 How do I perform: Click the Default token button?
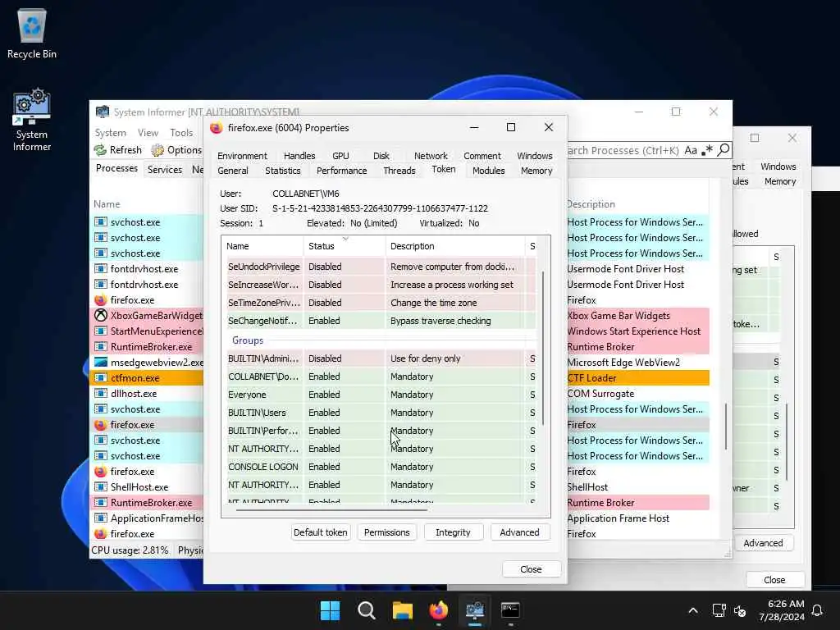pos(321,532)
